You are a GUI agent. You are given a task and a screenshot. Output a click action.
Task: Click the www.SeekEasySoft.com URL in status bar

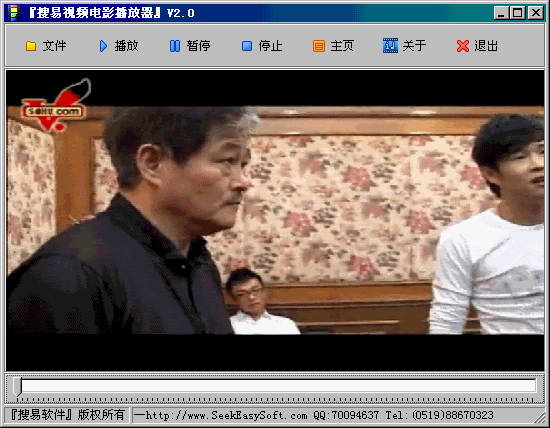(226, 415)
